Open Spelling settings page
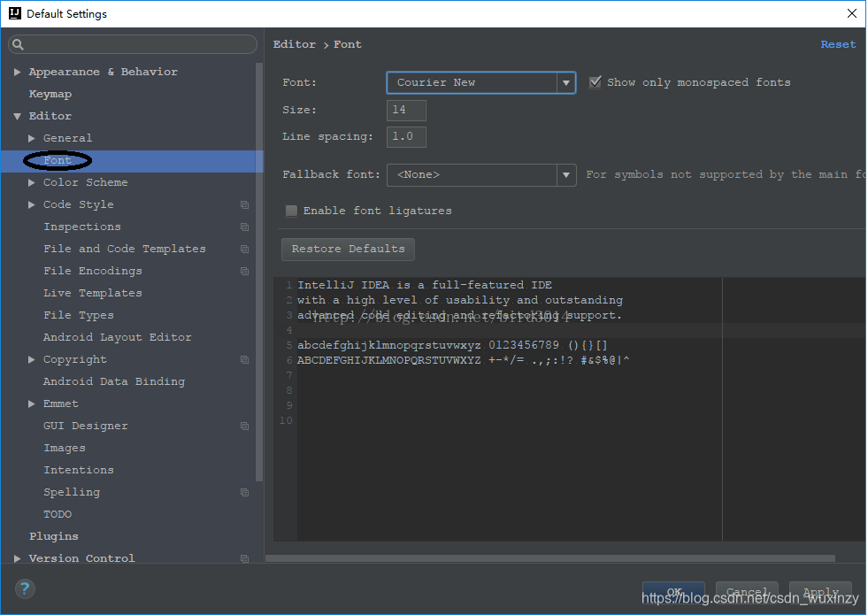This screenshot has height=615, width=868. click(72, 493)
